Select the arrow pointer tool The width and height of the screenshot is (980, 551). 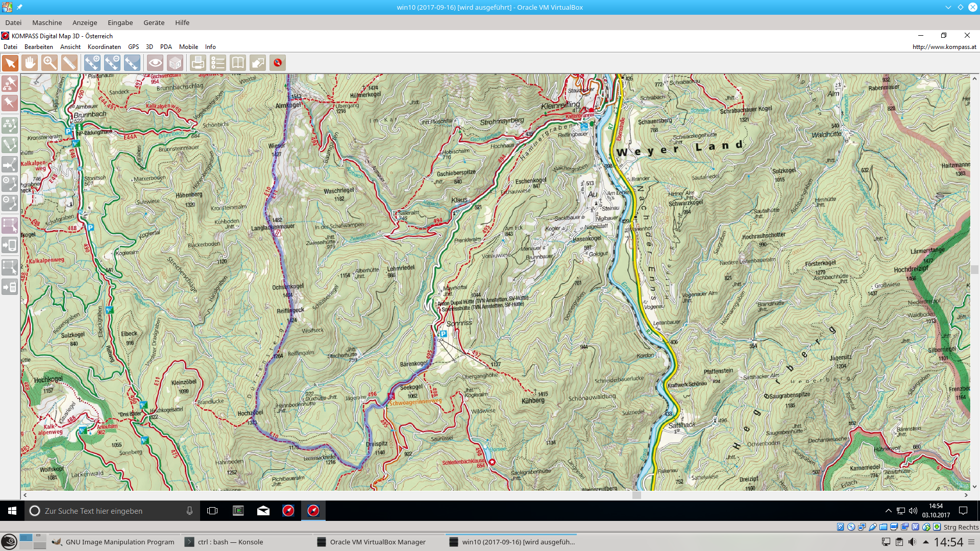[x=10, y=63]
